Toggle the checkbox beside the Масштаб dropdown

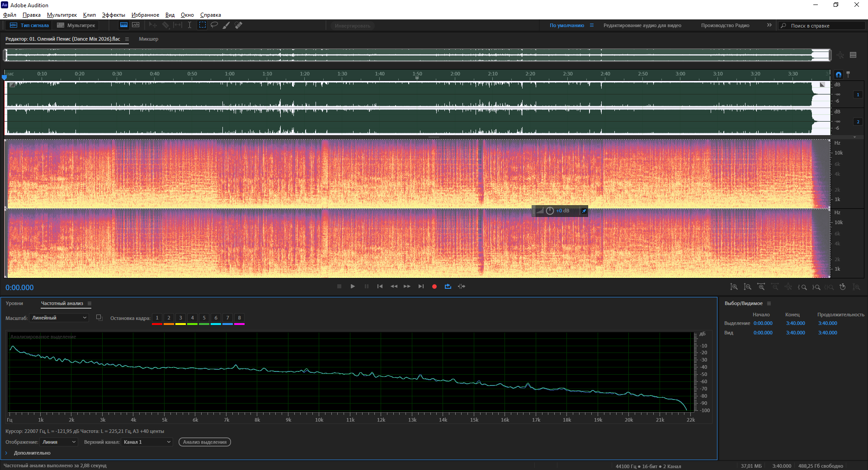[99, 318]
